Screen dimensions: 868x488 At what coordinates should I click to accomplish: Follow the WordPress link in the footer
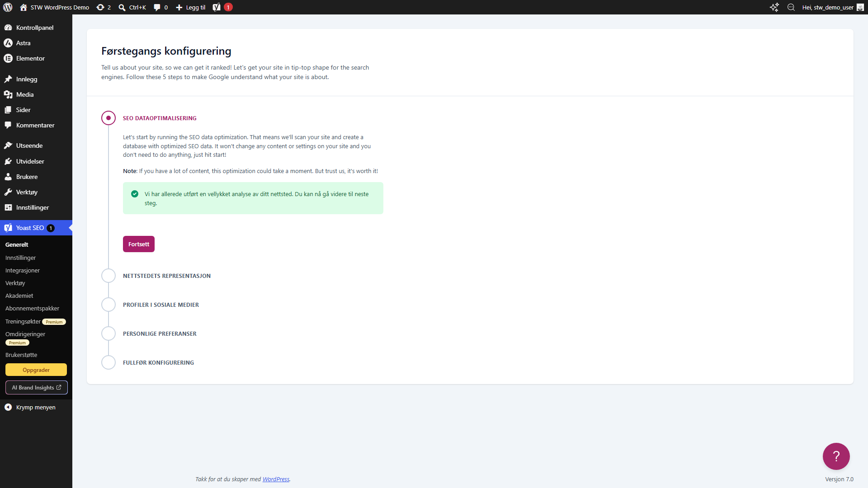[276, 479]
